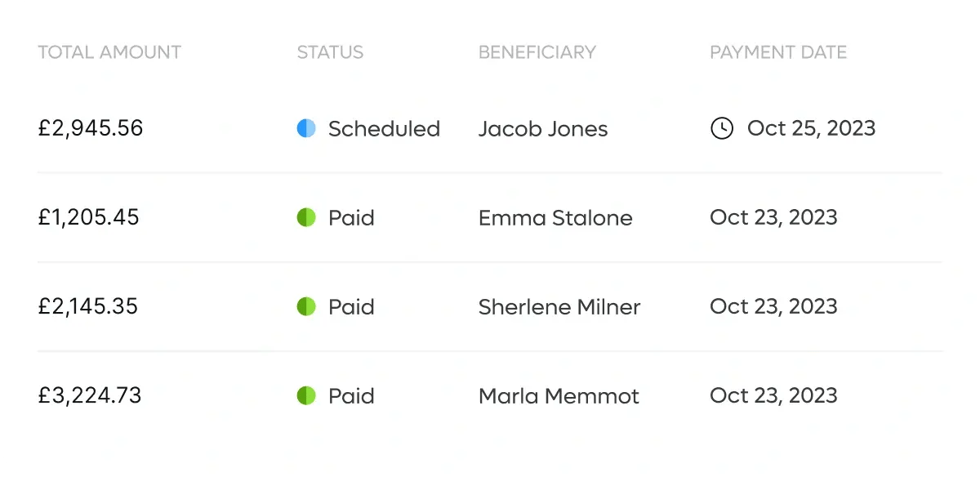
Task: Sort by the Status column header
Action: (330, 52)
